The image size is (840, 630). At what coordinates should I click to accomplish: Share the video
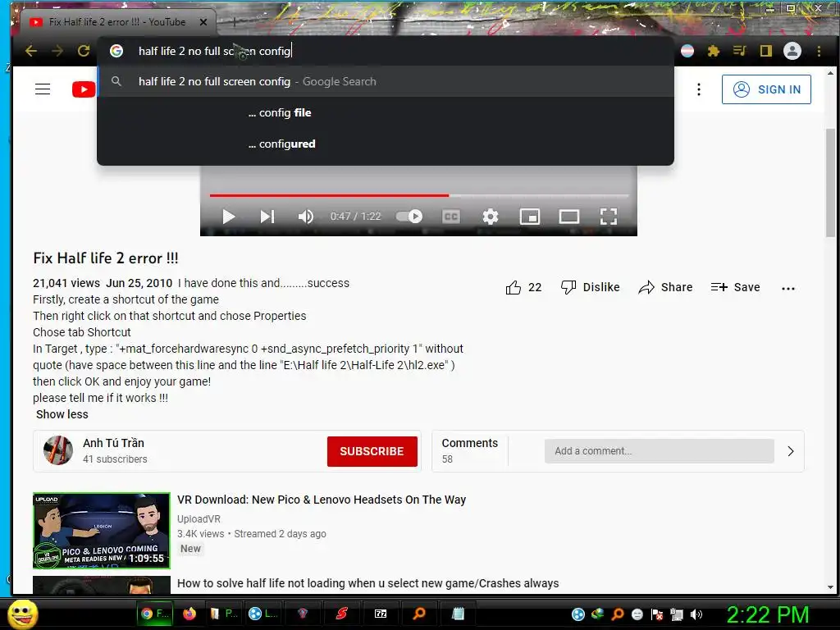[665, 288]
